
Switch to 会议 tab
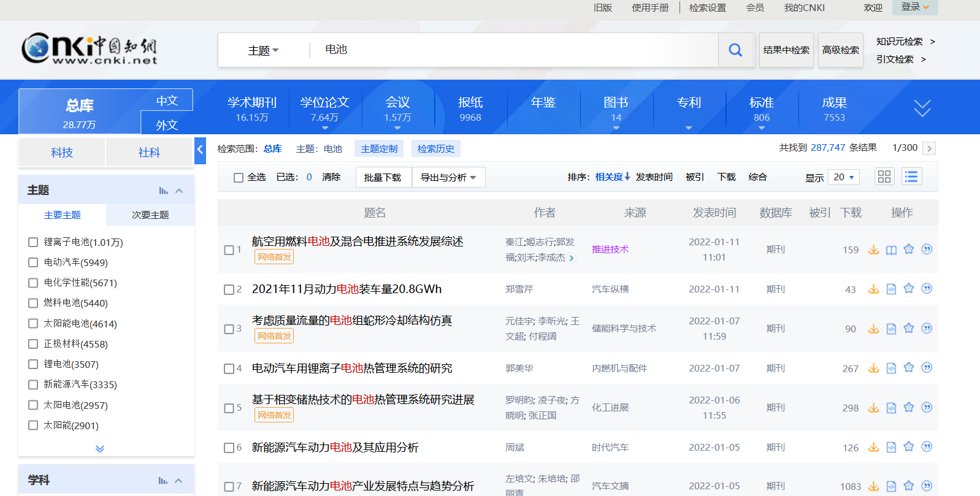point(397,109)
